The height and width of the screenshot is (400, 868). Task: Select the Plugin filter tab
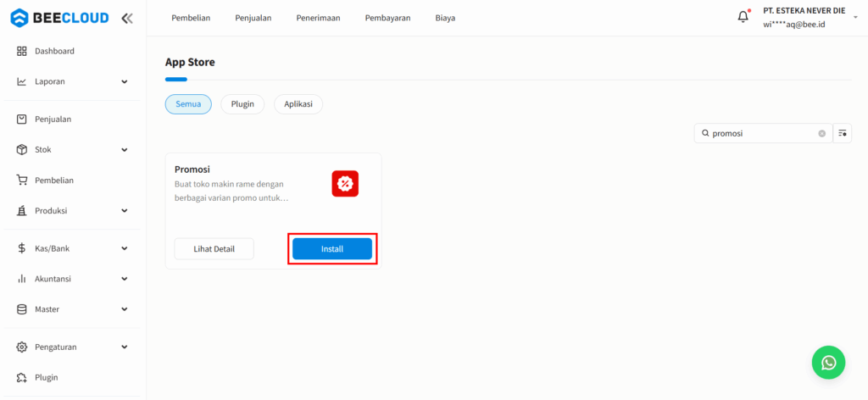pos(242,104)
